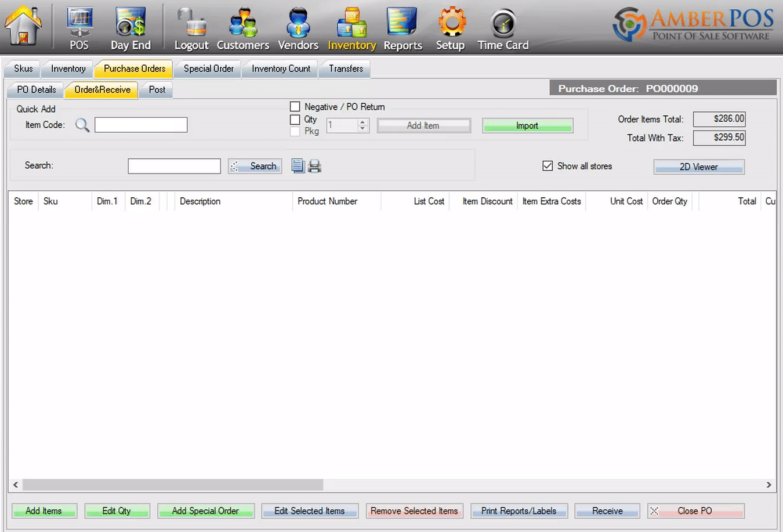
Task: Click the item code magnifier lookup icon
Action: coord(82,125)
